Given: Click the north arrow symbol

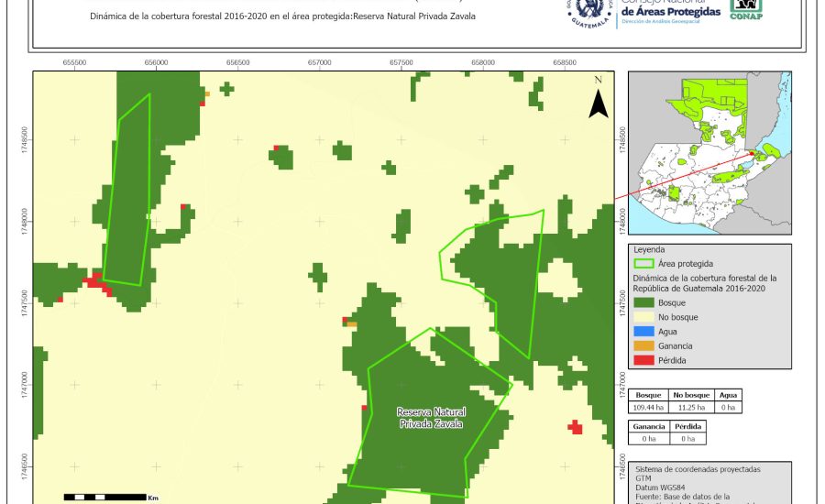Looking at the screenshot, I should coord(599,100).
